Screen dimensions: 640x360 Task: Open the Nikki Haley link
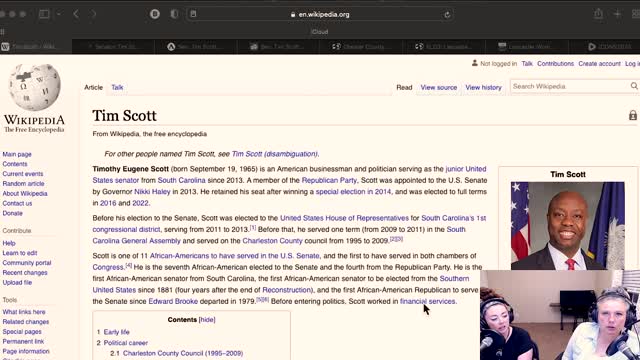[x=152, y=191]
